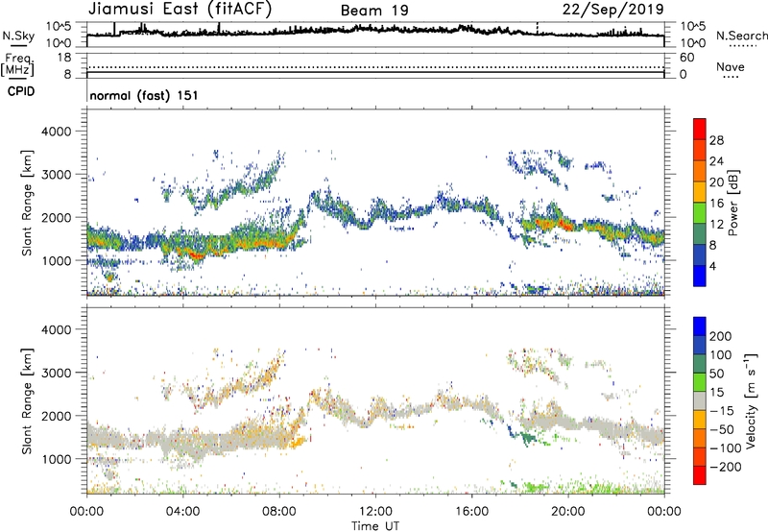Click the 'Beam 19' label
The image size is (768, 532).
pos(374,11)
